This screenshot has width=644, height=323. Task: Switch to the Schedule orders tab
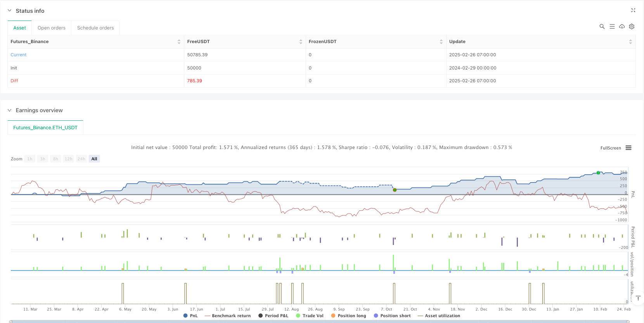[95, 28]
